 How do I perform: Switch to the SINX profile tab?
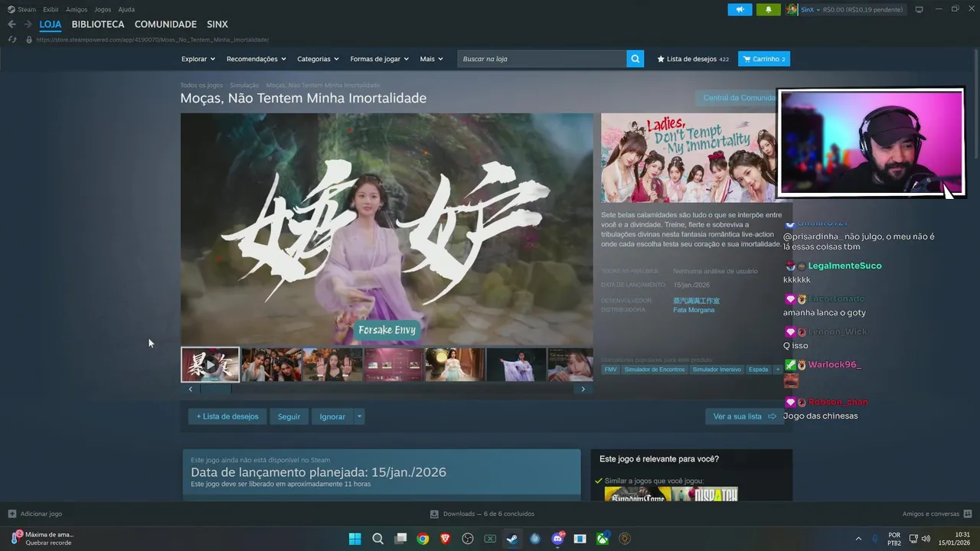coord(217,24)
